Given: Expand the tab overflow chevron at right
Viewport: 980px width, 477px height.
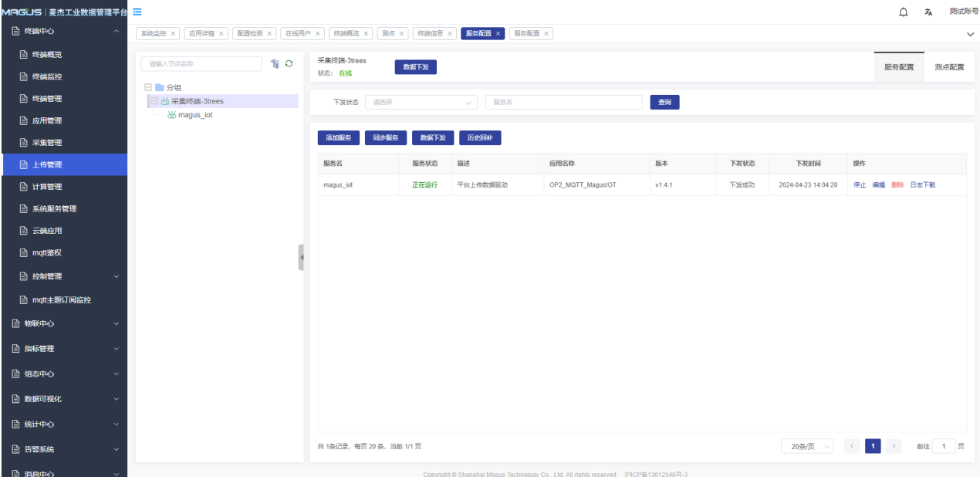Looking at the screenshot, I should [970, 34].
